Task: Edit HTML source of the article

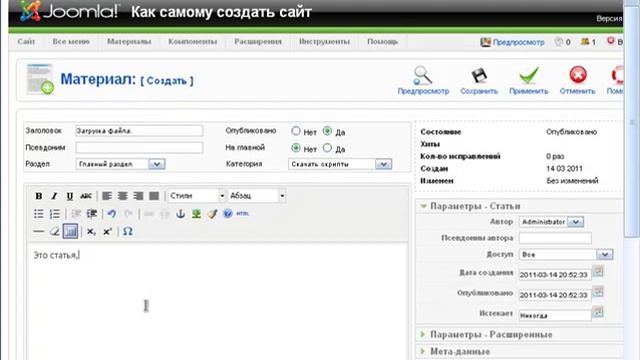Action: [242, 214]
